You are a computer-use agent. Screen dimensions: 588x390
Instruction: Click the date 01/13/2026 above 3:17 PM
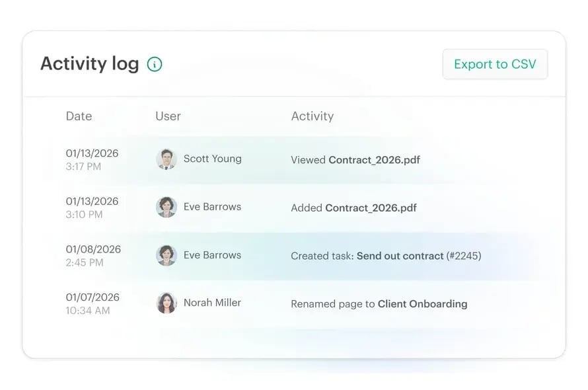click(92, 153)
